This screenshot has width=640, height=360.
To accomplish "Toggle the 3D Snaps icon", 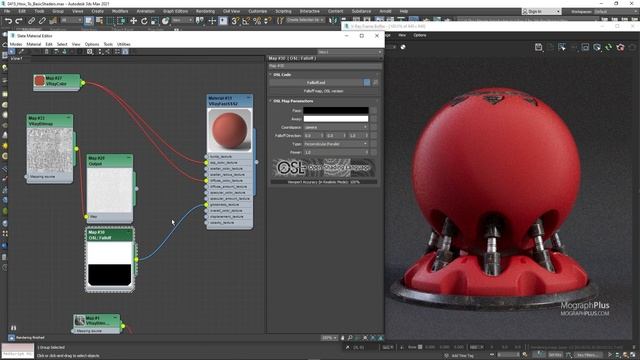I will [235, 21].
